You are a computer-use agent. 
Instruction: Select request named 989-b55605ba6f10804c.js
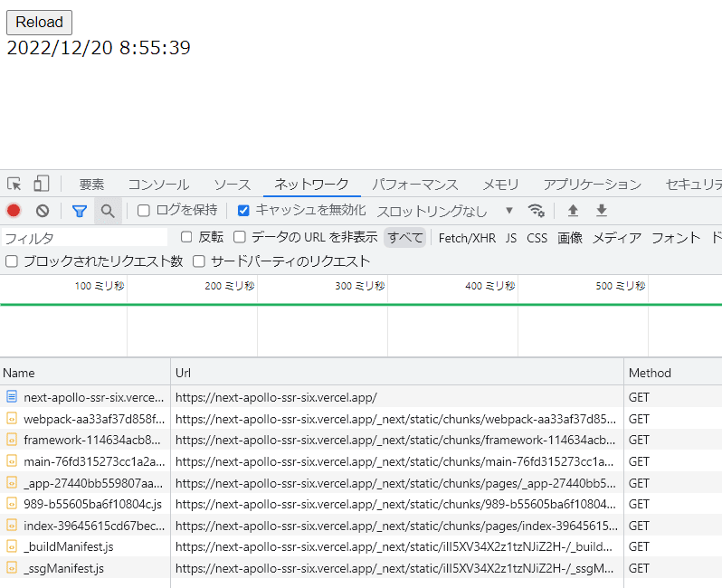[92, 504]
